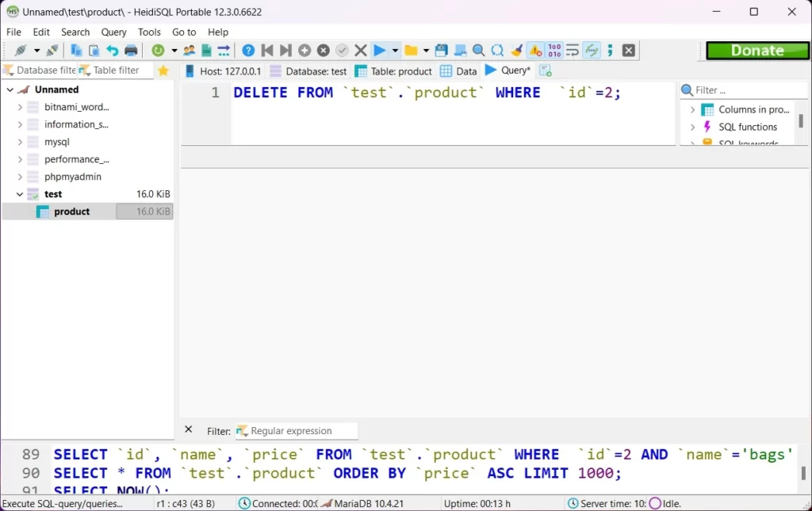The image size is (812, 511).
Task: Go to last row icon
Action: coord(285,50)
